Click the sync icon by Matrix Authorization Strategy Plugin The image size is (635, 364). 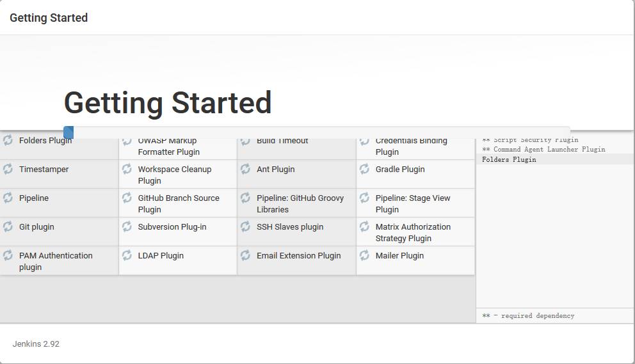point(364,226)
